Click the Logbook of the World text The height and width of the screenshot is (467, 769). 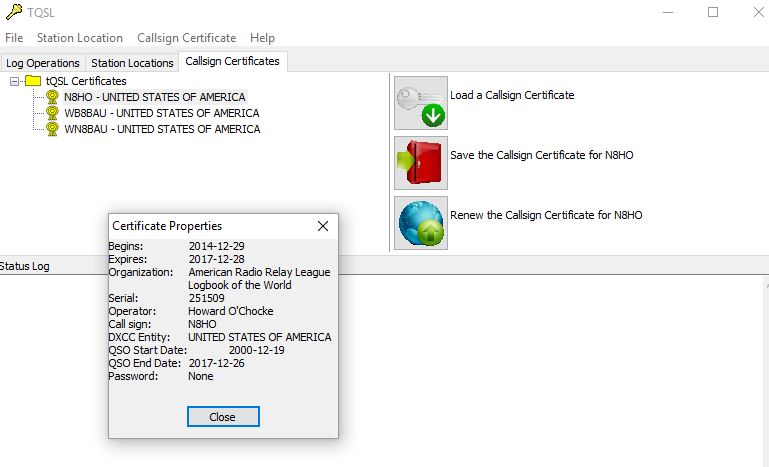239,285
